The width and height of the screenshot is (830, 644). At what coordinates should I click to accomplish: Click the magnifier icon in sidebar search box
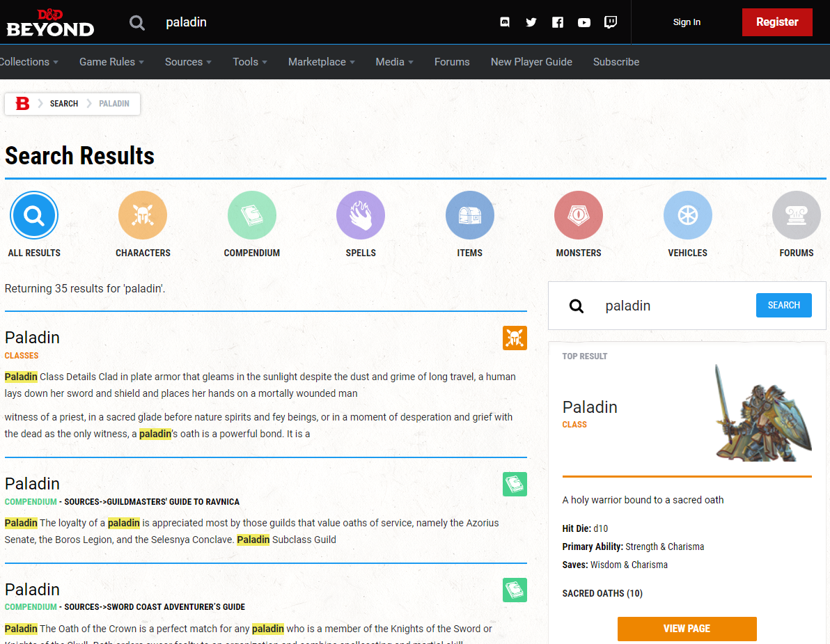[577, 306]
